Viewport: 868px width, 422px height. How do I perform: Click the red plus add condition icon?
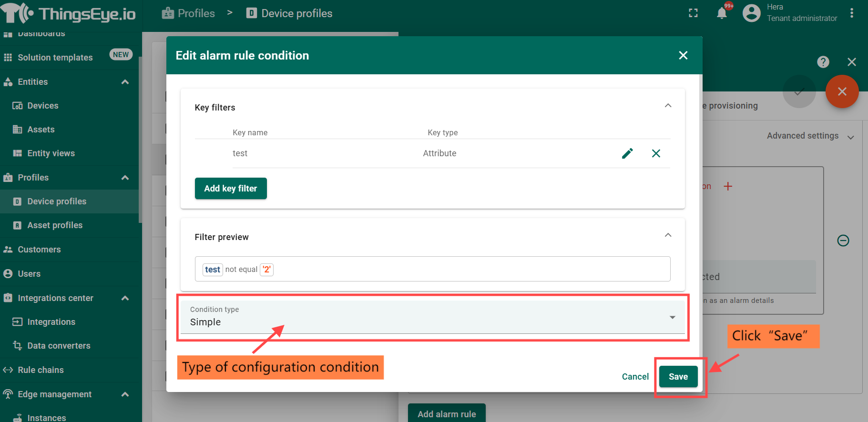[x=728, y=186]
